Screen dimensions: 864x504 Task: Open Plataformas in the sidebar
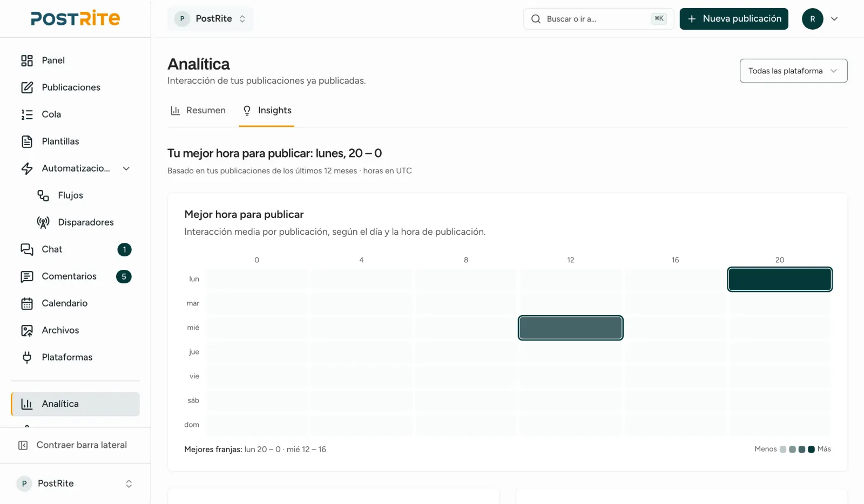click(x=75, y=357)
